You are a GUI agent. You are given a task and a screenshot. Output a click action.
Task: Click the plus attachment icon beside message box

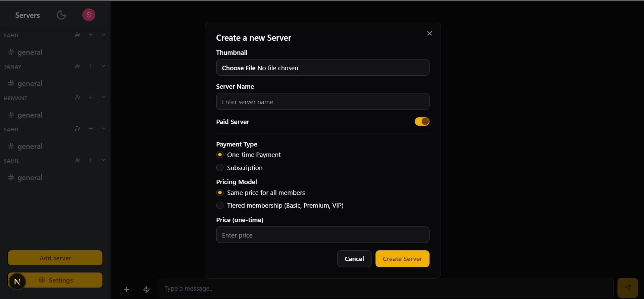click(126, 289)
